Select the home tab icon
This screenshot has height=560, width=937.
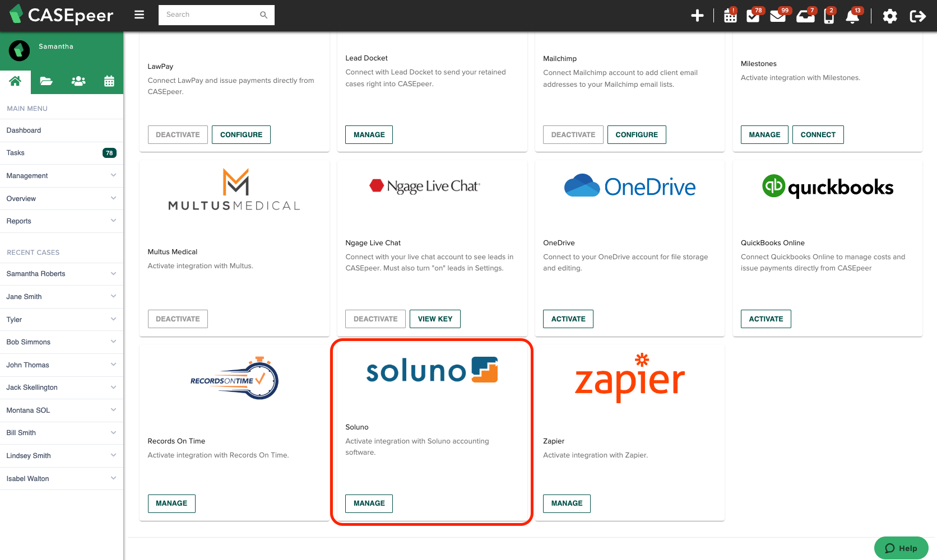[x=15, y=81]
